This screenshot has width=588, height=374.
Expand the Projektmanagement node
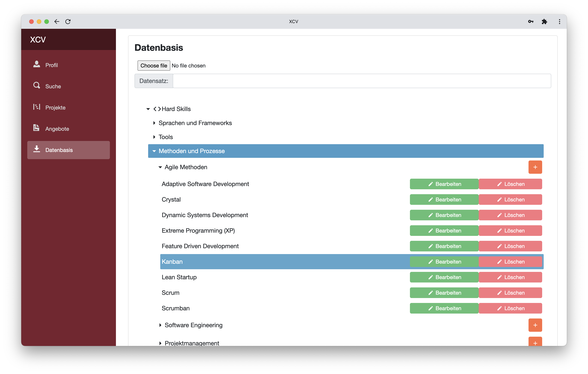[x=160, y=343]
